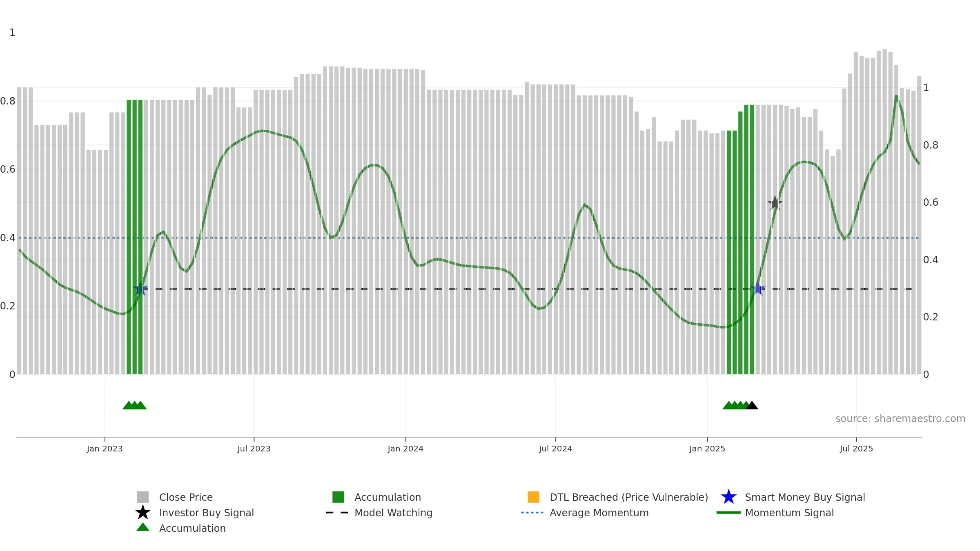Click green accumulation triangles near Jan 2023
Image resolution: width=980 pixels, height=551 pixels.
point(134,405)
